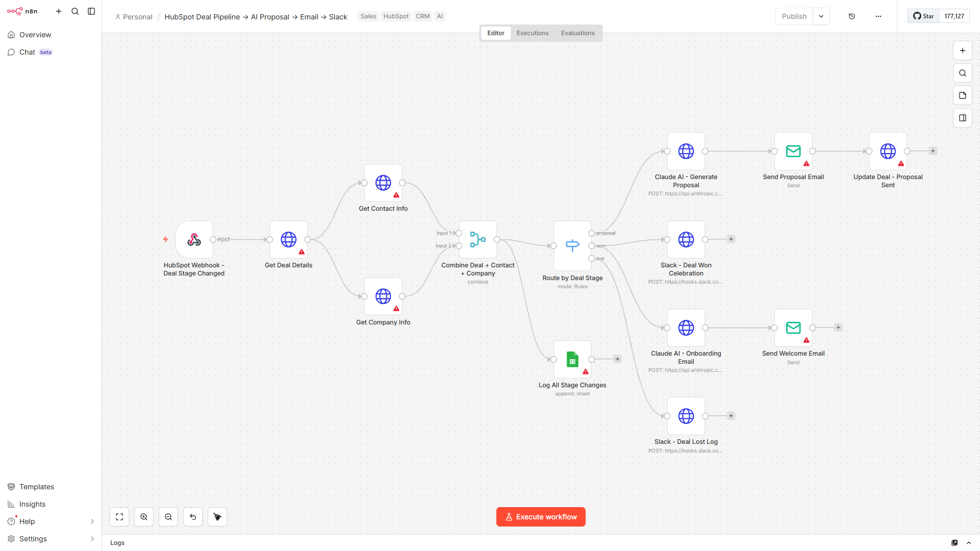Select the zoom out icon
Viewport: 980px width, 551px height.
click(x=168, y=516)
